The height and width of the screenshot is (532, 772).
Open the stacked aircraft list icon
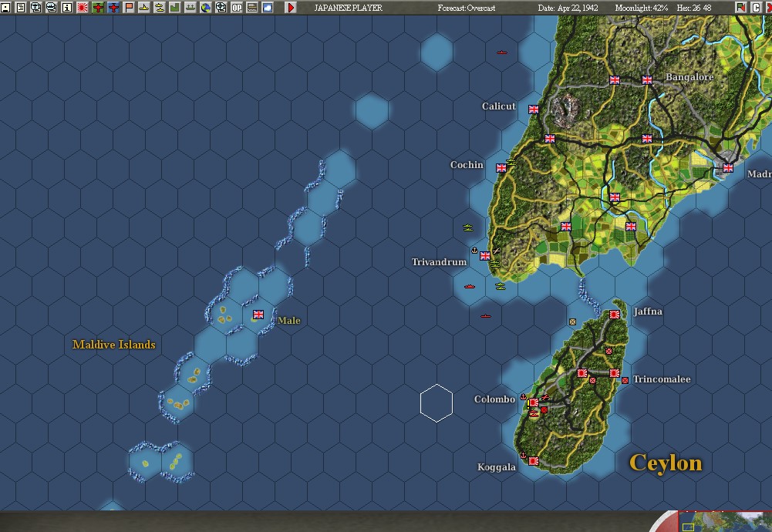36,8
